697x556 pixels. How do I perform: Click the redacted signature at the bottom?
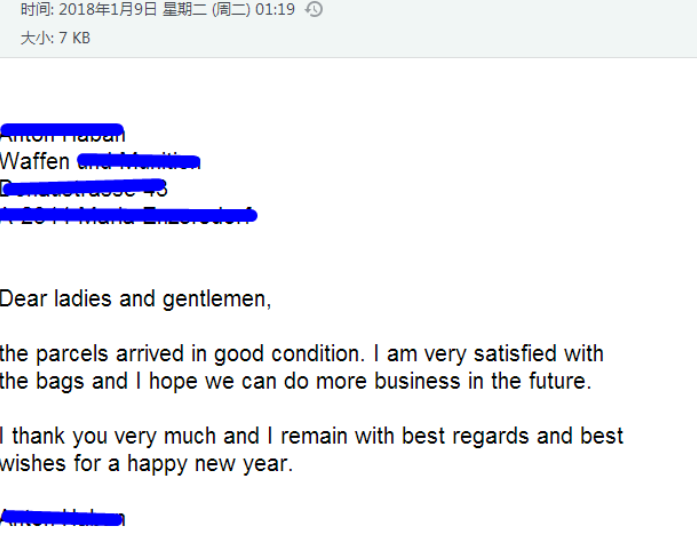tap(63, 518)
